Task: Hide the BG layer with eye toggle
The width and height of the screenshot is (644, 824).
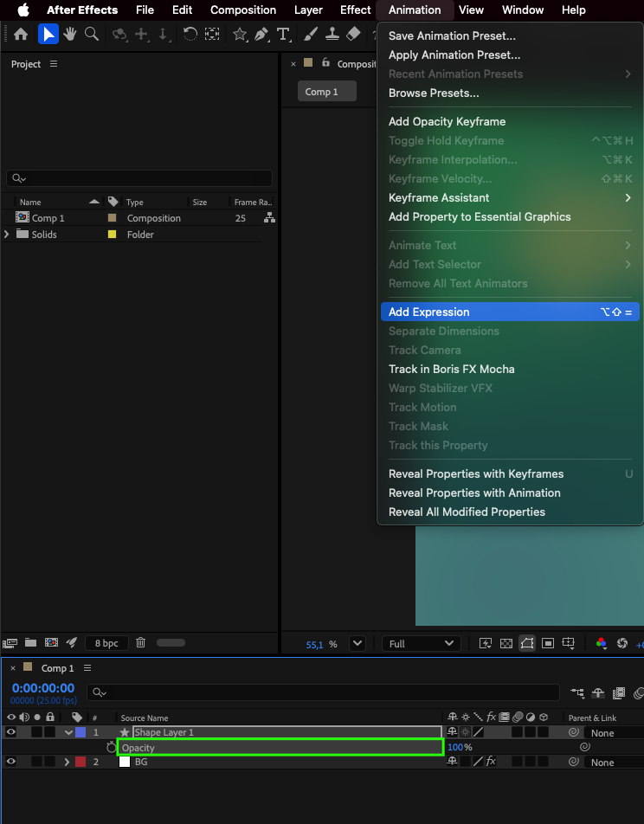Action: pyautogui.click(x=11, y=761)
